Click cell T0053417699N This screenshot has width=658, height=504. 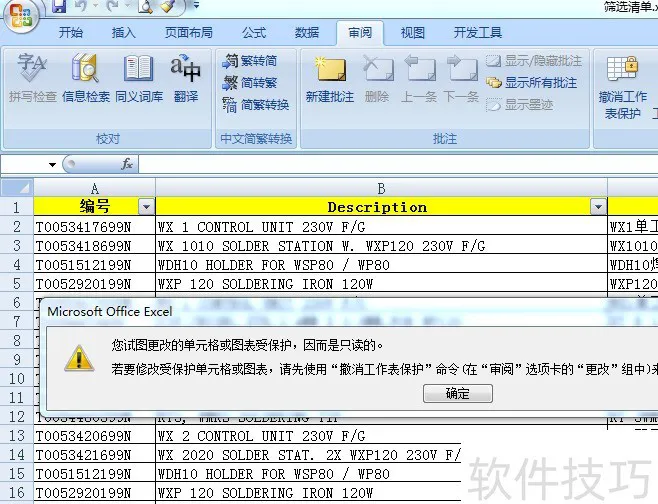pyautogui.click(x=94, y=227)
